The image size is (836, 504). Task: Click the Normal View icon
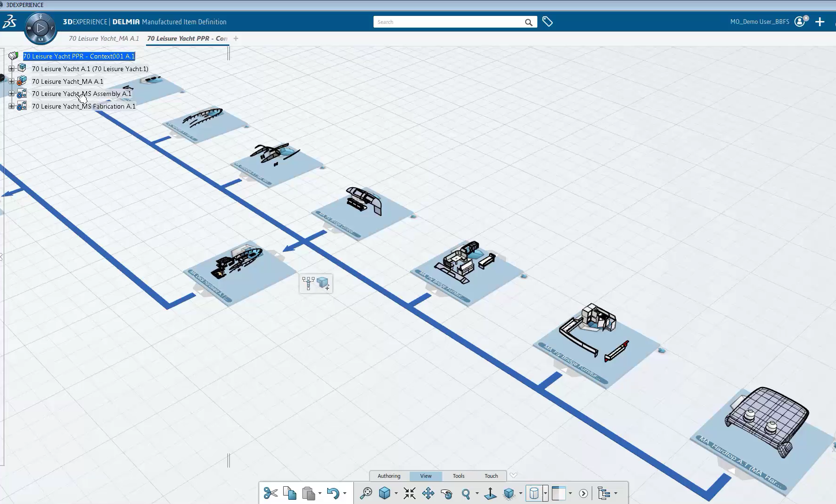click(490, 493)
